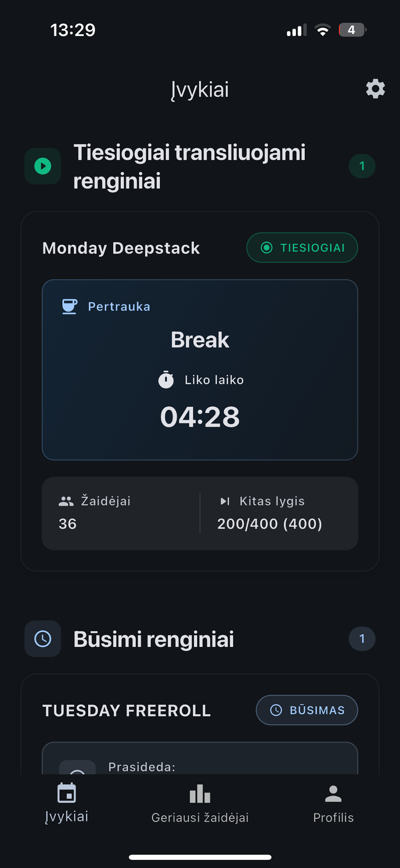The image size is (400, 868).
Task: Tap the coffee cup Pertrauka icon
Action: click(70, 306)
